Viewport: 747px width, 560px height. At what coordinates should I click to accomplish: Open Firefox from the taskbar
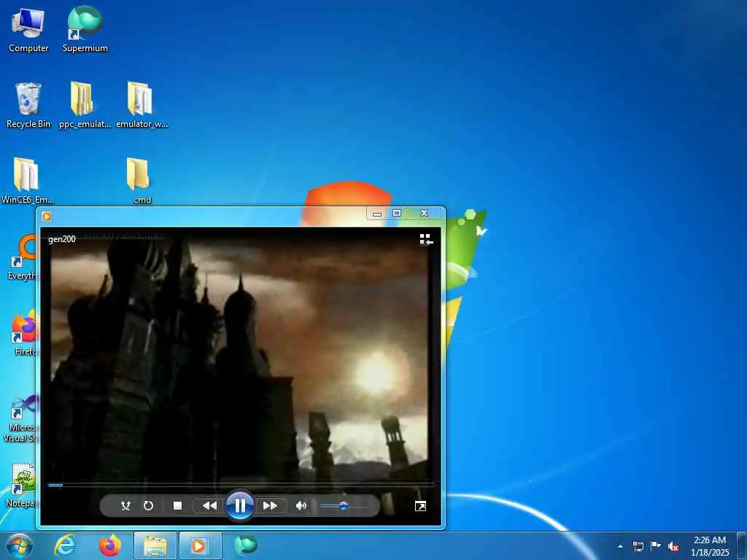tap(110, 545)
